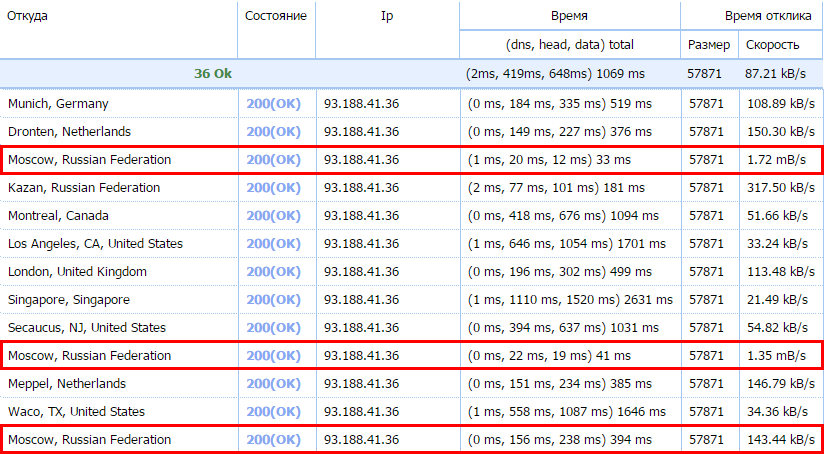The image size is (824, 454).
Task: Click 200(OK) status for Montreal, Canada
Action: [273, 216]
